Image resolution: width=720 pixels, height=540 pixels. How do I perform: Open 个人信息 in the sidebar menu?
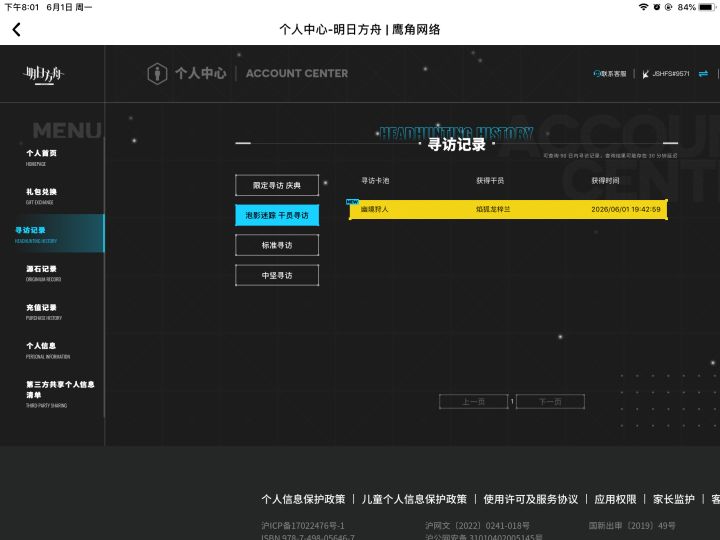(48, 350)
